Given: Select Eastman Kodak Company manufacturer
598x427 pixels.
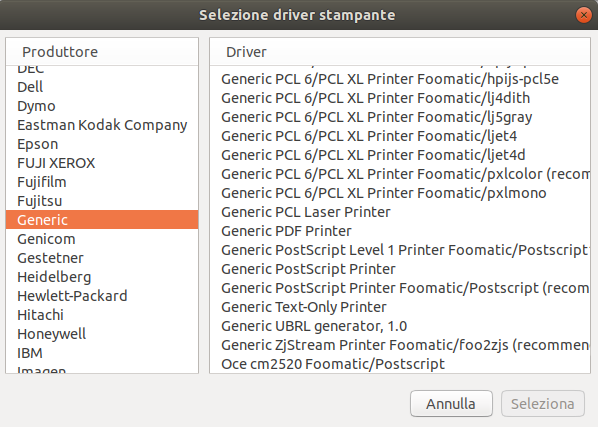Looking at the screenshot, I should [102, 125].
